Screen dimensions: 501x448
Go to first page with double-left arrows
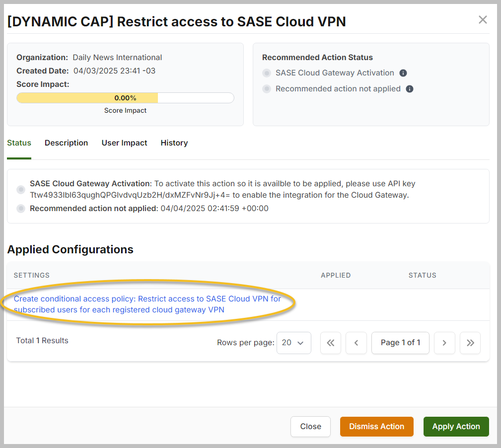coord(331,343)
